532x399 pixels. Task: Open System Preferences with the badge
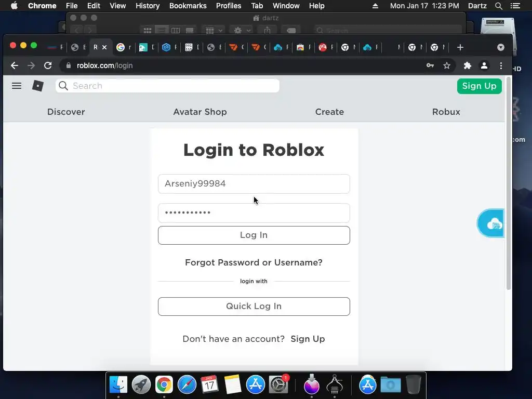click(x=278, y=385)
